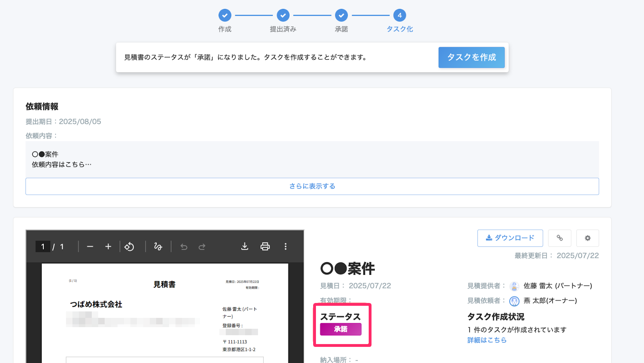Zoom out the PDF with minus icon
This screenshot has width=644, height=363.
click(x=90, y=247)
